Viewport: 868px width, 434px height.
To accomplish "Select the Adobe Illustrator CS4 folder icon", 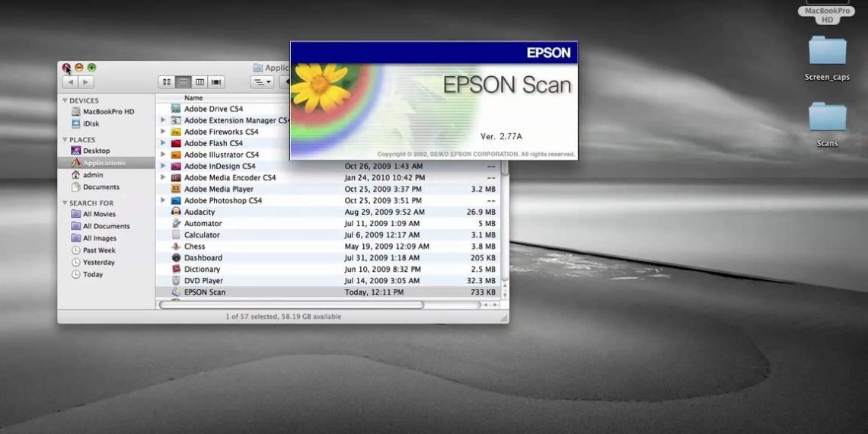I will [x=176, y=155].
